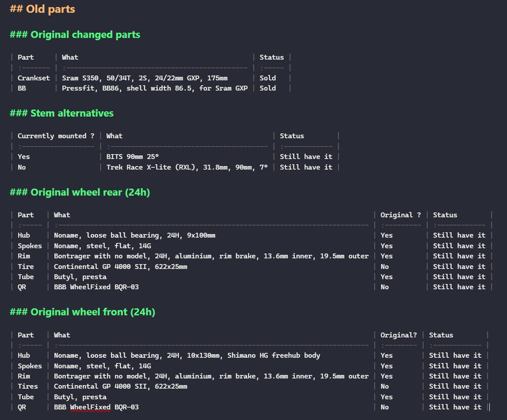Click the red-underlined "WheelFixed" word
507x420 pixels.
90,407
